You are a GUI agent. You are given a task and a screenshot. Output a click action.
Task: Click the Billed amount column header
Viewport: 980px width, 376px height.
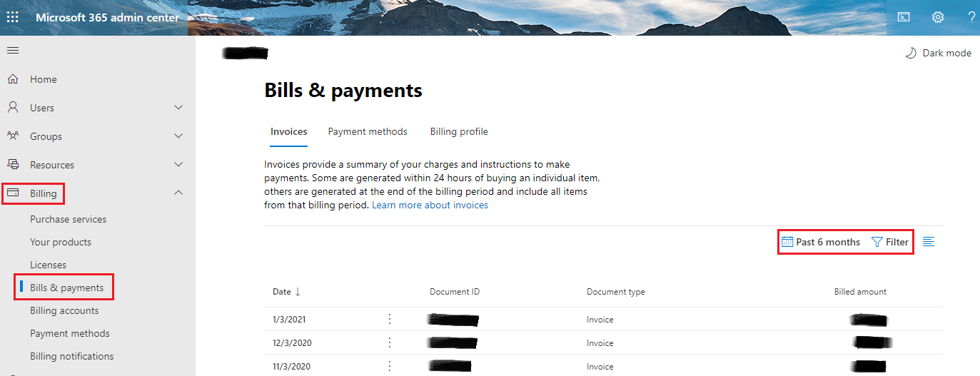point(861,292)
